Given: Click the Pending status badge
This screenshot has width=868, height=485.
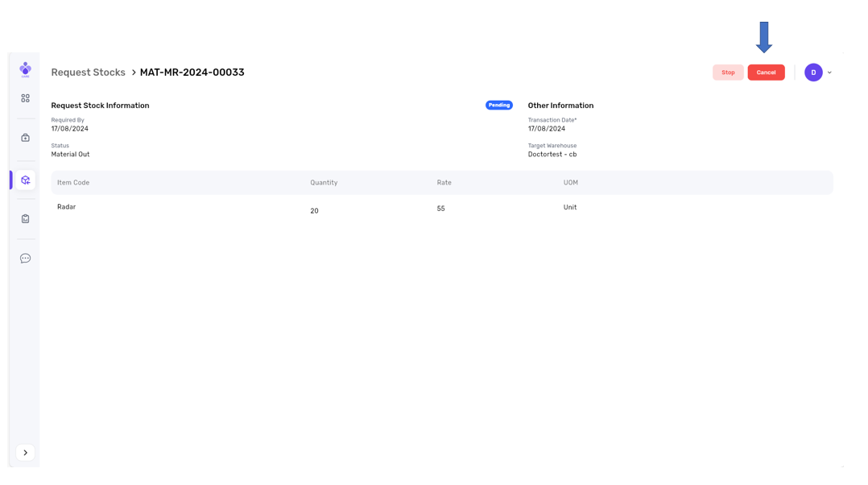Looking at the screenshot, I should 498,106.
